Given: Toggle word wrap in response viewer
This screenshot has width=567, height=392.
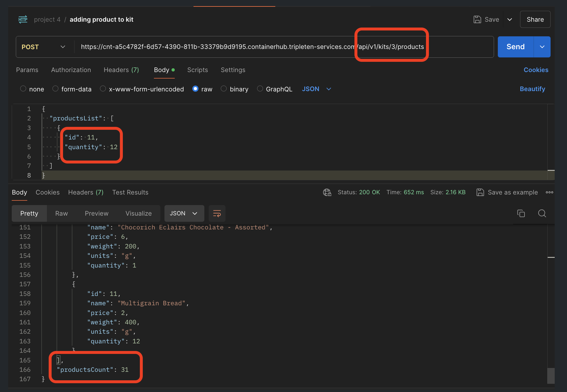Looking at the screenshot, I should (217, 213).
